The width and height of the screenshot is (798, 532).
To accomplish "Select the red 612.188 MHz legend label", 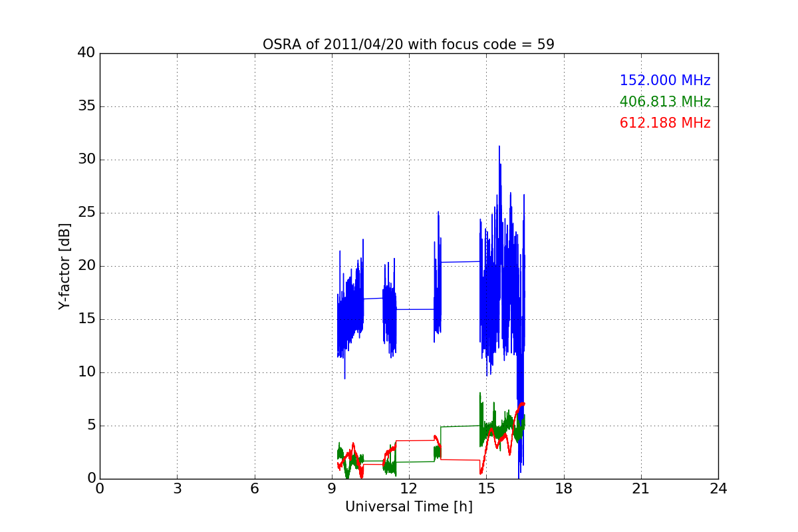I will coord(665,123).
